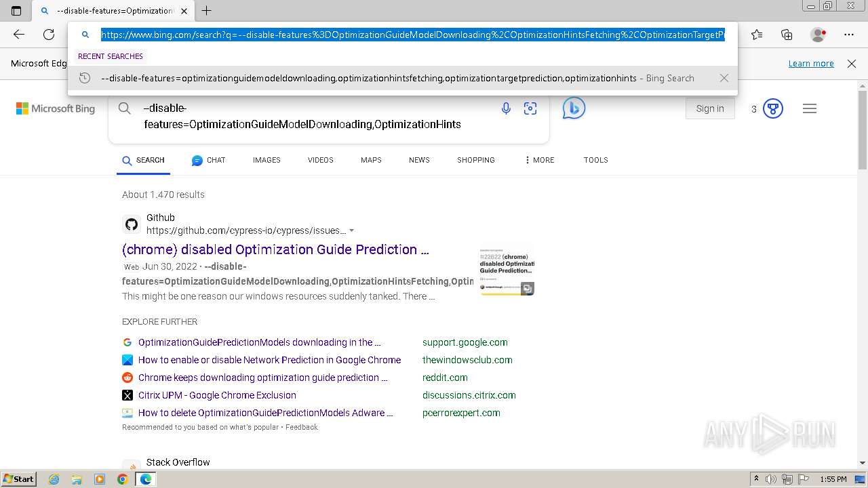868x488 pixels.
Task: Click the 1:55 PM taskbar clock
Action: tap(833, 479)
